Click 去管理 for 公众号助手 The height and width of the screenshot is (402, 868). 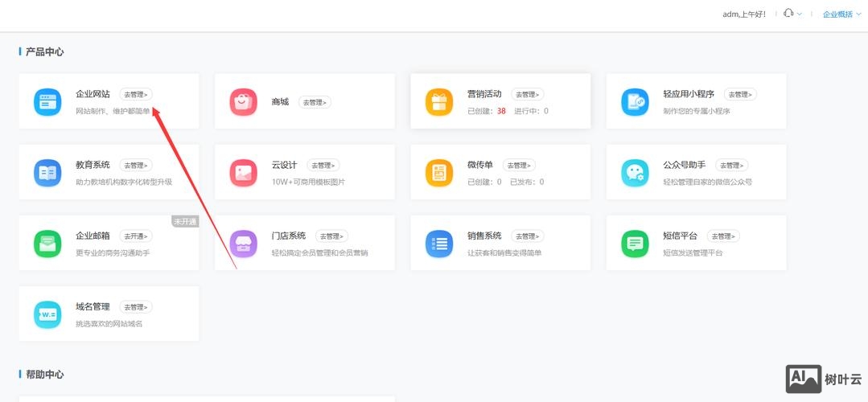coord(732,166)
